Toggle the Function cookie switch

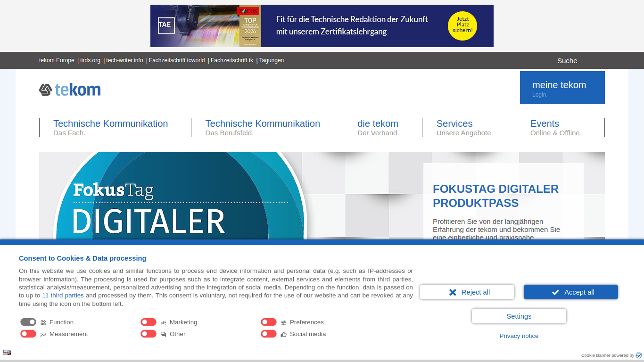tap(28, 322)
